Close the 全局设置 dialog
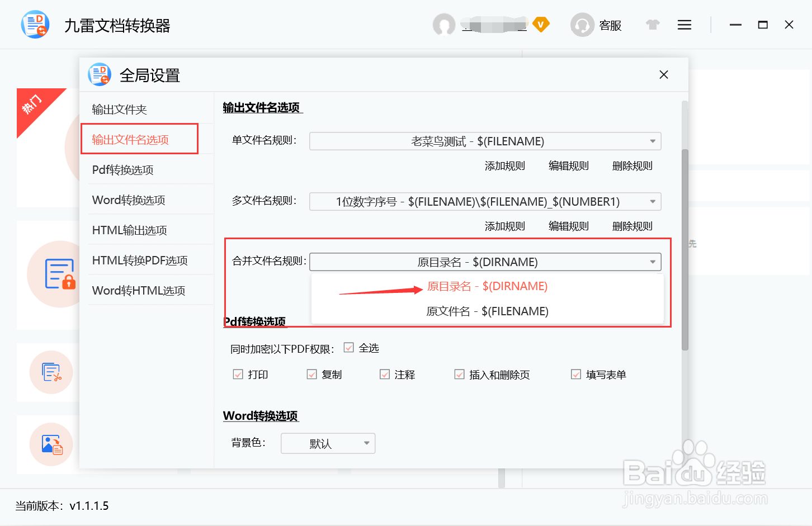 [x=664, y=74]
